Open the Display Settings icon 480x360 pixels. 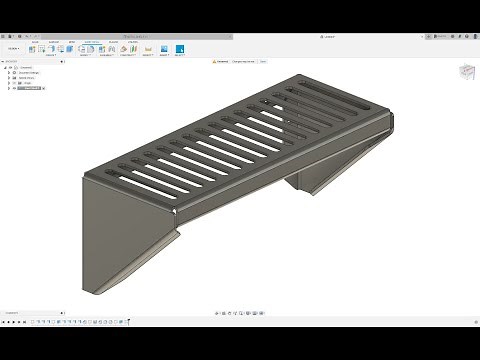[248, 313]
